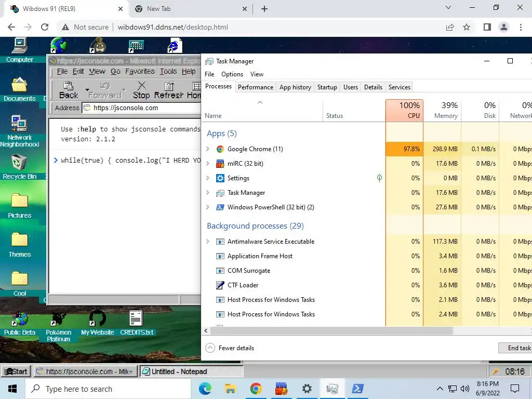The width and height of the screenshot is (532, 399).
Task: Open Favorites menu in Internet Explorer
Action: tap(140, 72)
